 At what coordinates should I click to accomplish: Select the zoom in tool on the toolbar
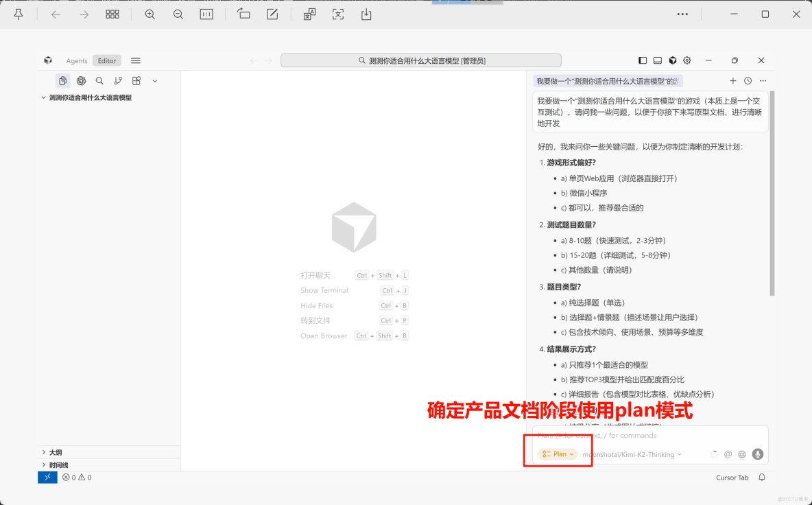pos(150,14)
